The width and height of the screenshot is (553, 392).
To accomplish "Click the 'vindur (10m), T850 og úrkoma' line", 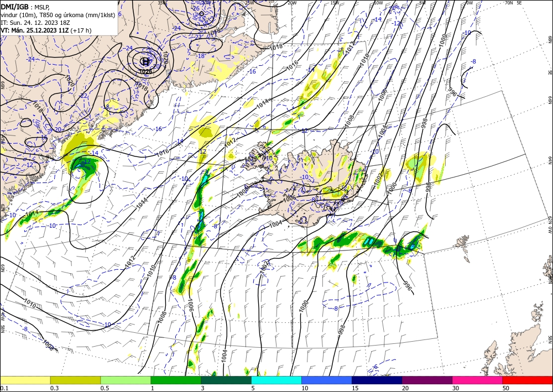I will (58, 14).
